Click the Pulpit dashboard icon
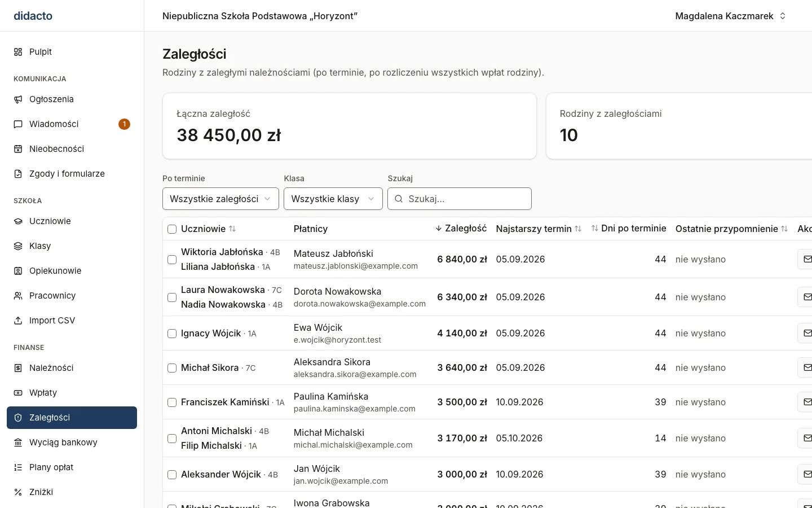Screen dimensions: 812x508 pos(18,52)
